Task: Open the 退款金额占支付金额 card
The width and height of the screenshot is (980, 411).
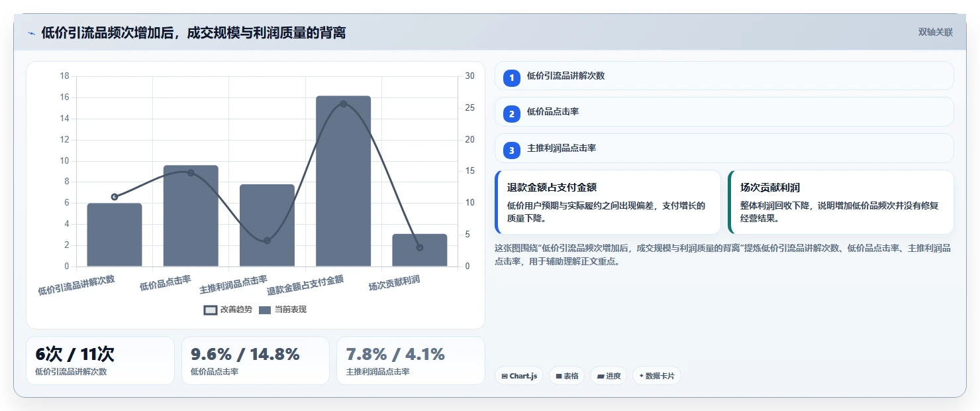Action: pos(608,202)
